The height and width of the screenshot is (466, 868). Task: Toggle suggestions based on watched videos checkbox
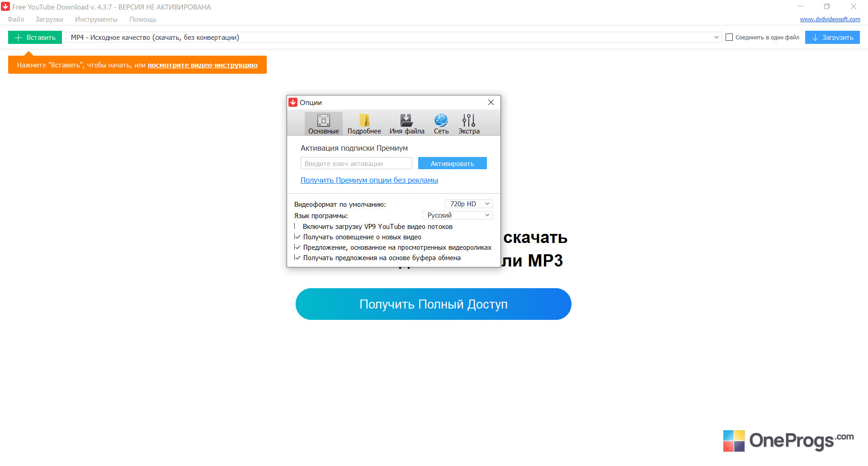pos(297,247)
